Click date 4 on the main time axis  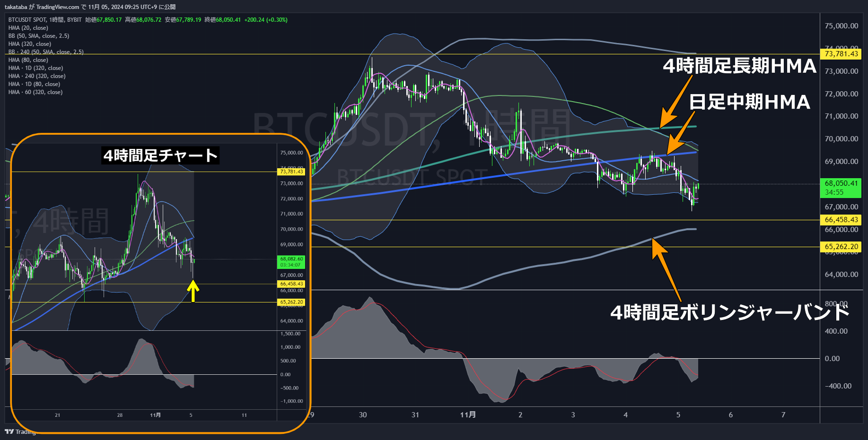625,415
